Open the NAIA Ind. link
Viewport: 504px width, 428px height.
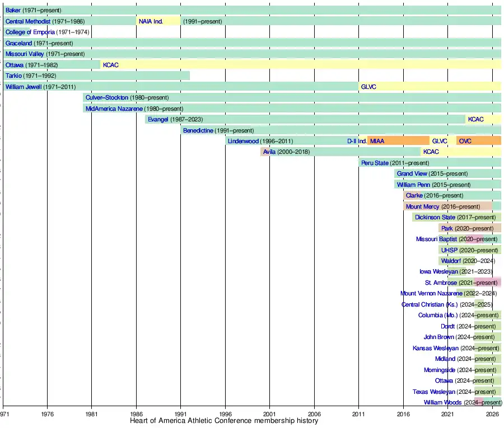151,21
